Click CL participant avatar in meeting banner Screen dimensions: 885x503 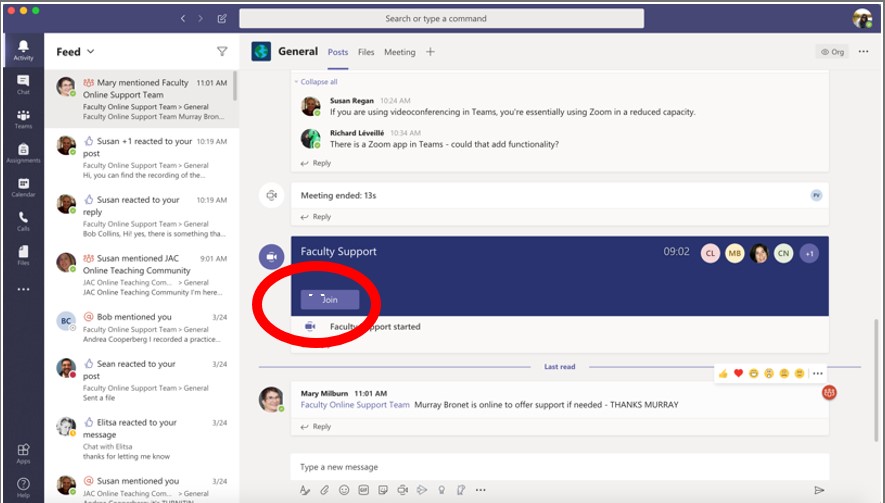coord(710,253)
